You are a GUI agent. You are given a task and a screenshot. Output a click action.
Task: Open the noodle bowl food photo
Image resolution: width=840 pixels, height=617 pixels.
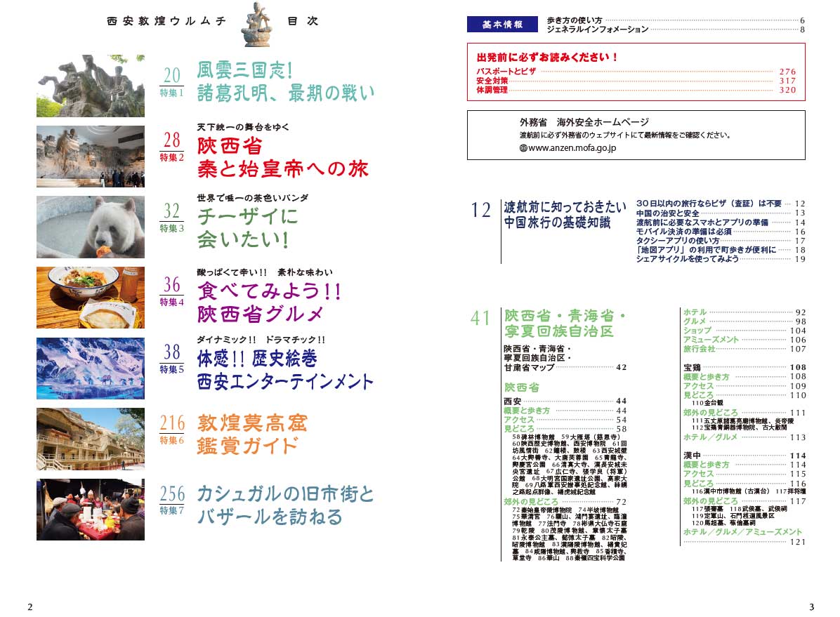pos(91,298)
